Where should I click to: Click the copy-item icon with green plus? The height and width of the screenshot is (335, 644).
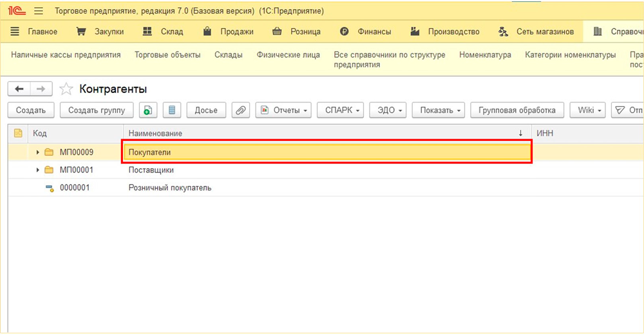pyautogui.click(x=147, y=110)
